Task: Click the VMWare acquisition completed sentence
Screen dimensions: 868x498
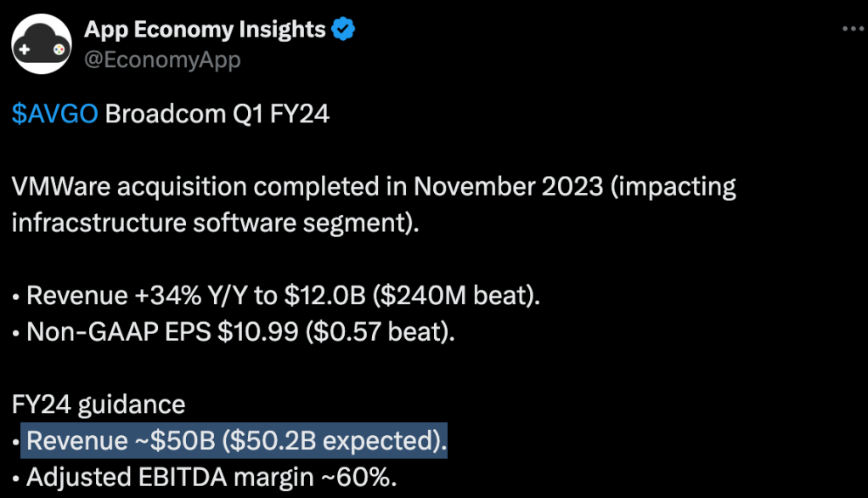Action: click(x=374, y=187)
